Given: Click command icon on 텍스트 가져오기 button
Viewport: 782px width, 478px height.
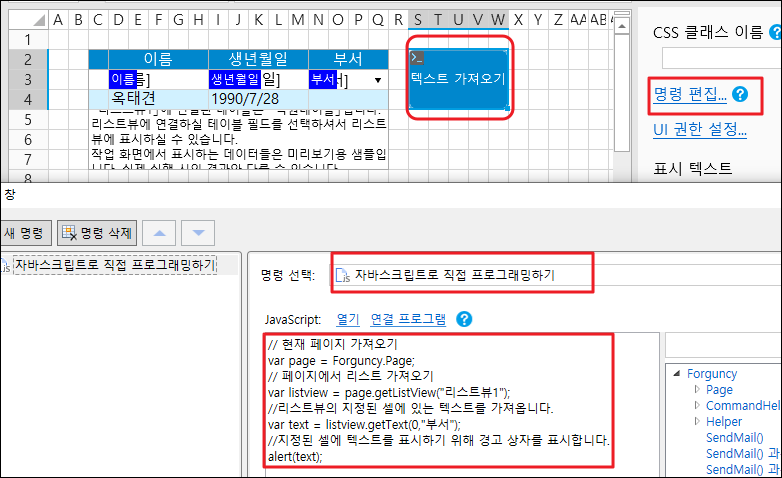Looking at the screenshot, I should 418,59.
